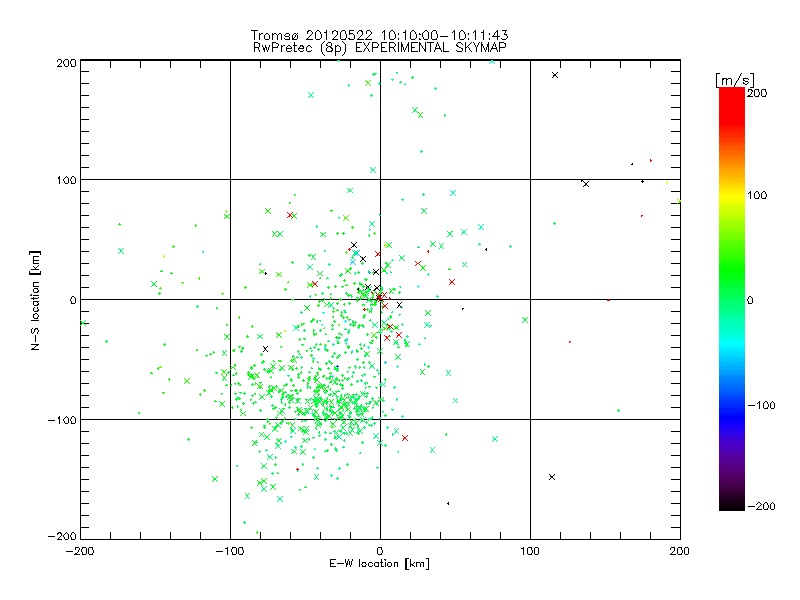The image size is (800, 600).
Task: Click the x-axis '-200' tick label
Action: click(x=80, y=551)
